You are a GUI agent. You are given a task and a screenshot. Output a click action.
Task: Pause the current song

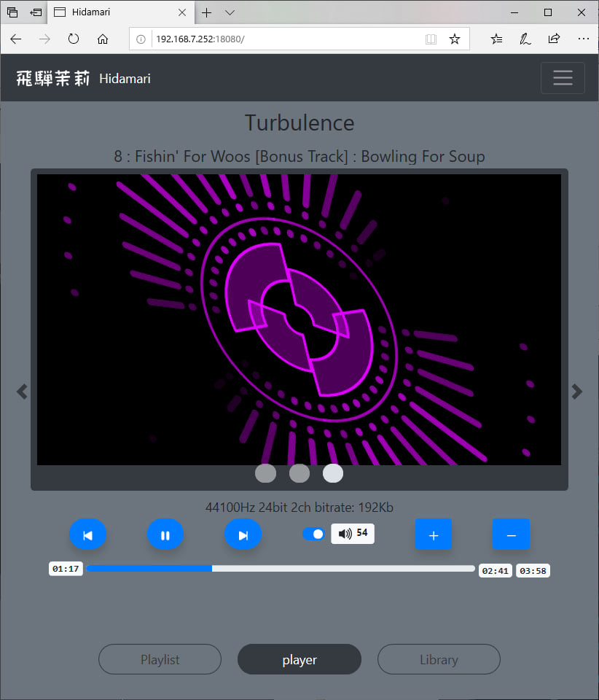165,534
